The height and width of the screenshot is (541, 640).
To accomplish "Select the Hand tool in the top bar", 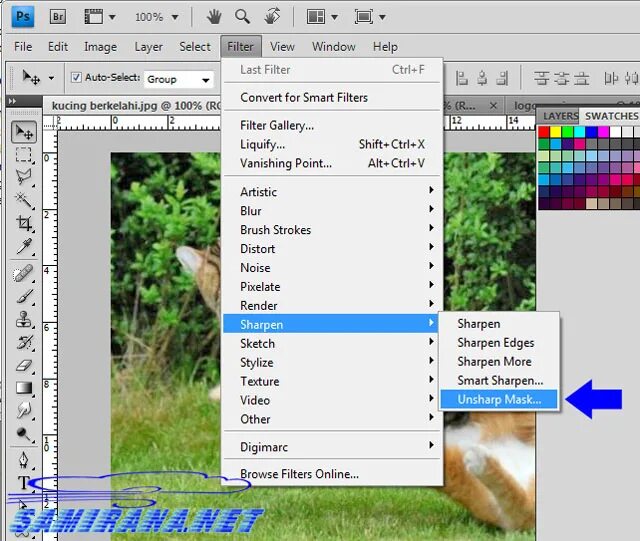I will (x=214, y=17).
